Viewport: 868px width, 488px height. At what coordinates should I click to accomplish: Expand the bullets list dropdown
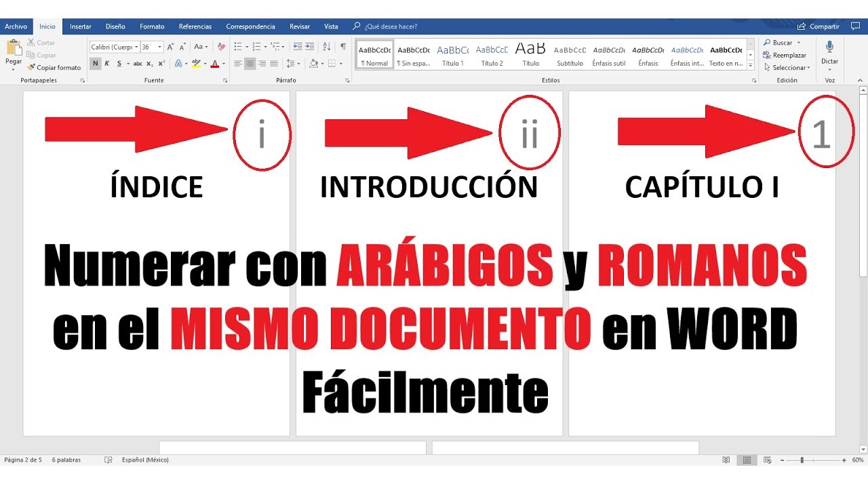245,47
